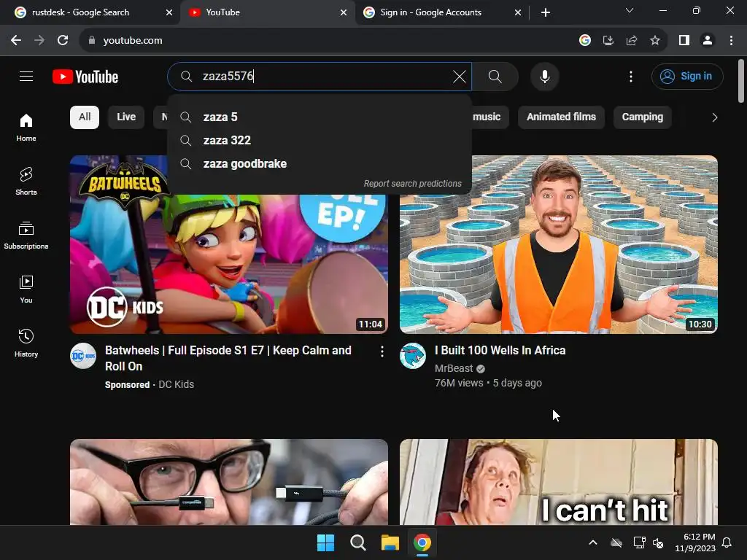This screenshot has width=747, height=560.
Task: Go back in browser
Action: click(16, 41)
